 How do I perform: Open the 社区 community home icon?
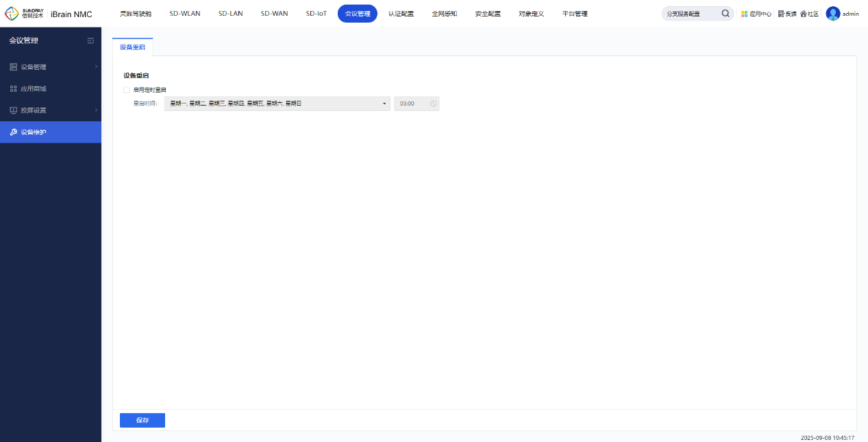tap(804, 14)
